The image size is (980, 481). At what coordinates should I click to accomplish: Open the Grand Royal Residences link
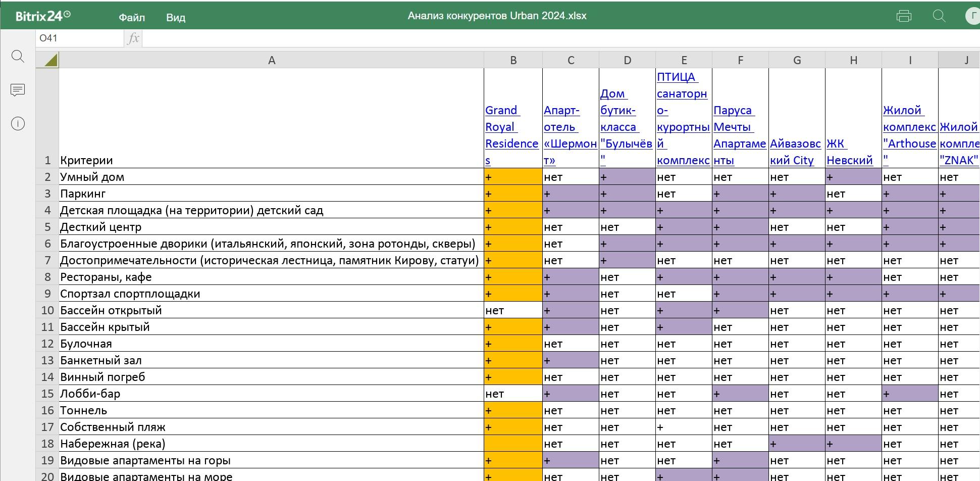[x=512, y=135]
